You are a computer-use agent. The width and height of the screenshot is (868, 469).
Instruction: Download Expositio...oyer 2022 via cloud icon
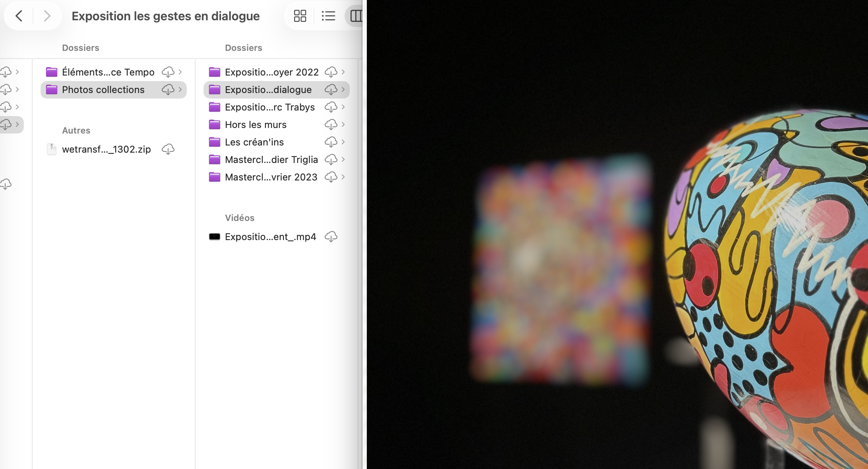click(331, 72)
